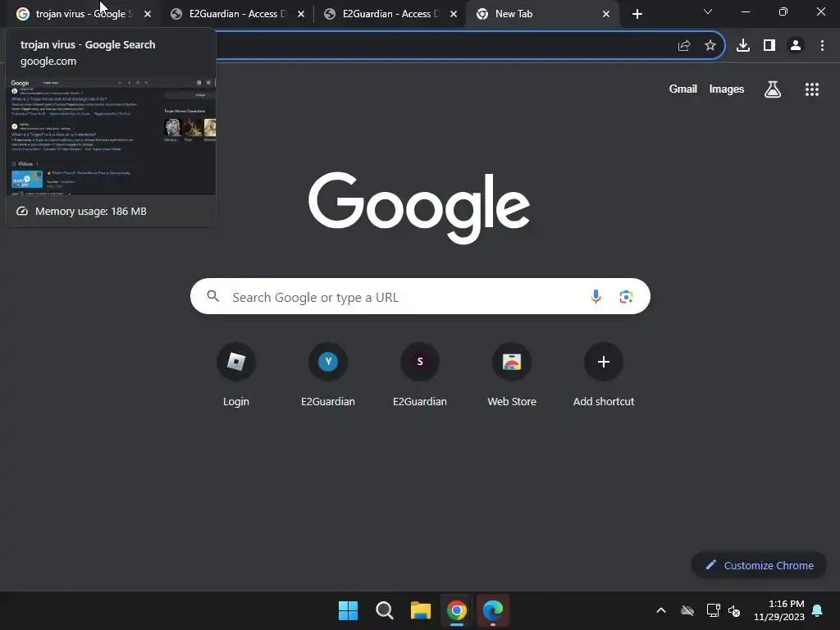840x630 pixels.
Task: Search by image with Google Lens icon
Action: 626,296
